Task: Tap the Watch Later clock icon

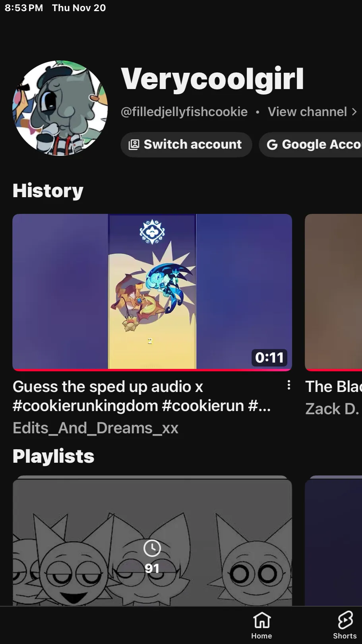Action: coord(152,548)
